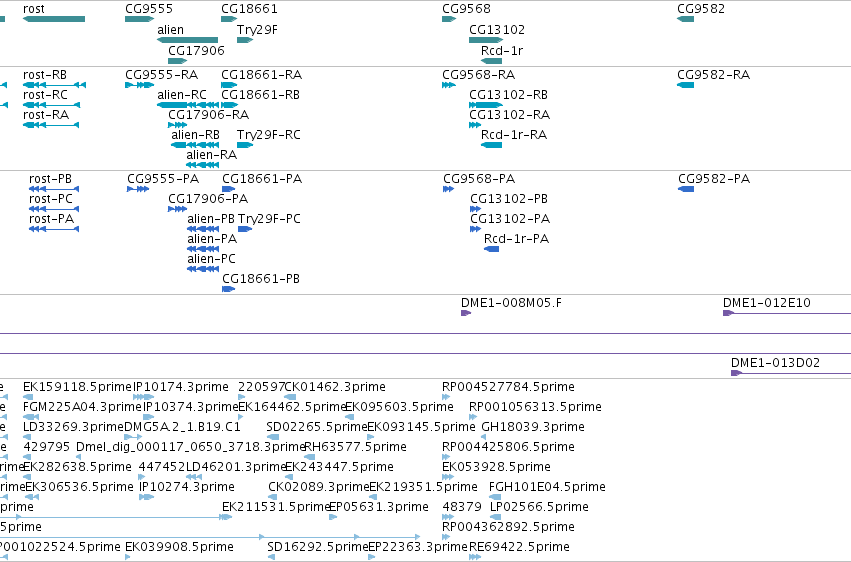851x562 pixels.
Task: Select protein rost-PA
Action: coord(51,219)
